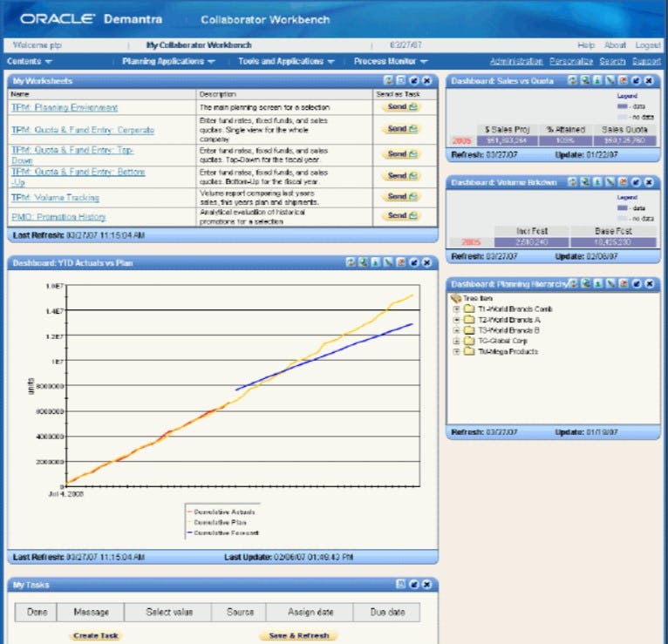668x644 pixels.
Task: Send TPM: Planning Environment as task
Action: (402, 107)
